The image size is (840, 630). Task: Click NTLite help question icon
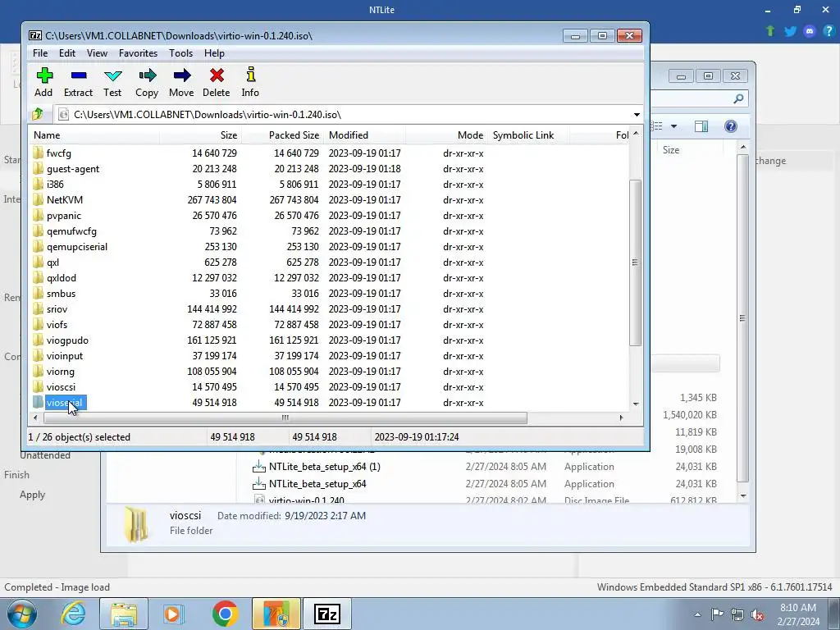point(829,31)
